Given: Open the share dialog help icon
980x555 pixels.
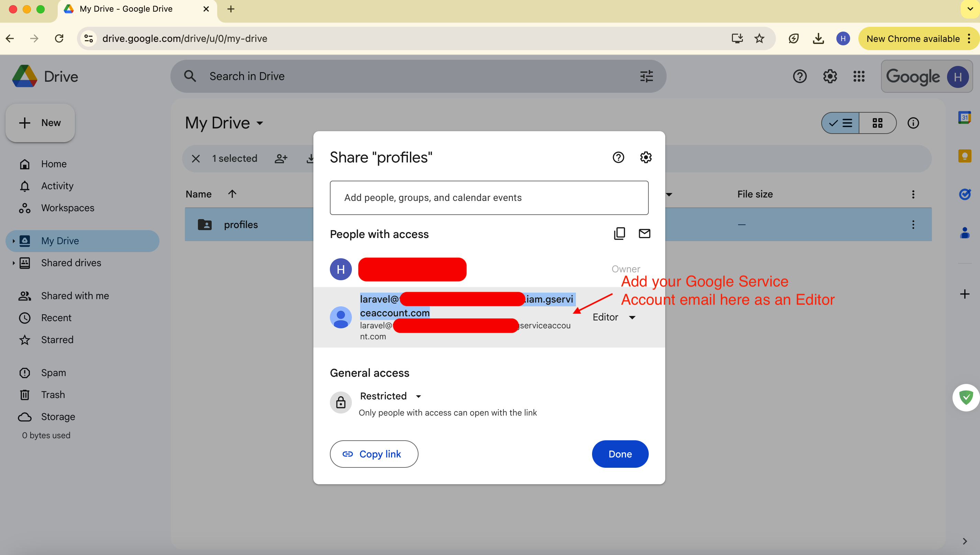Looking at the screenshot, I should 618,157.
